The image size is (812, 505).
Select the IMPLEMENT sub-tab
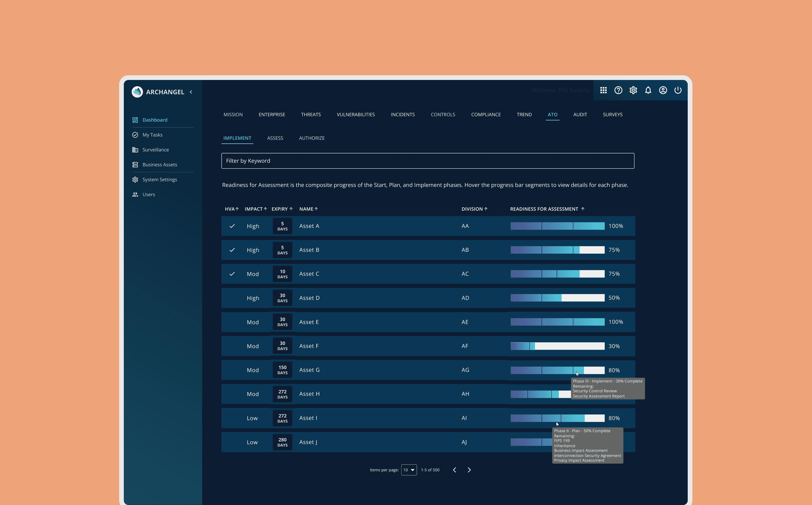(x=237, y=138)
